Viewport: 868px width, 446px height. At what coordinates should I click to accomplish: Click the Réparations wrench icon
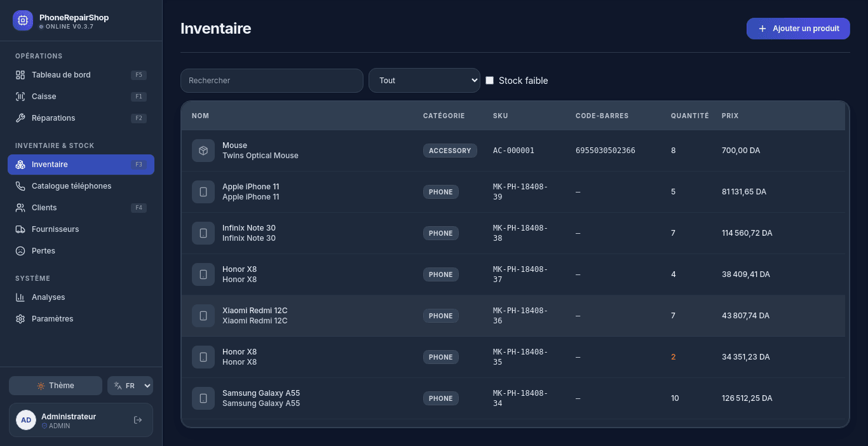tap(20, 118)
